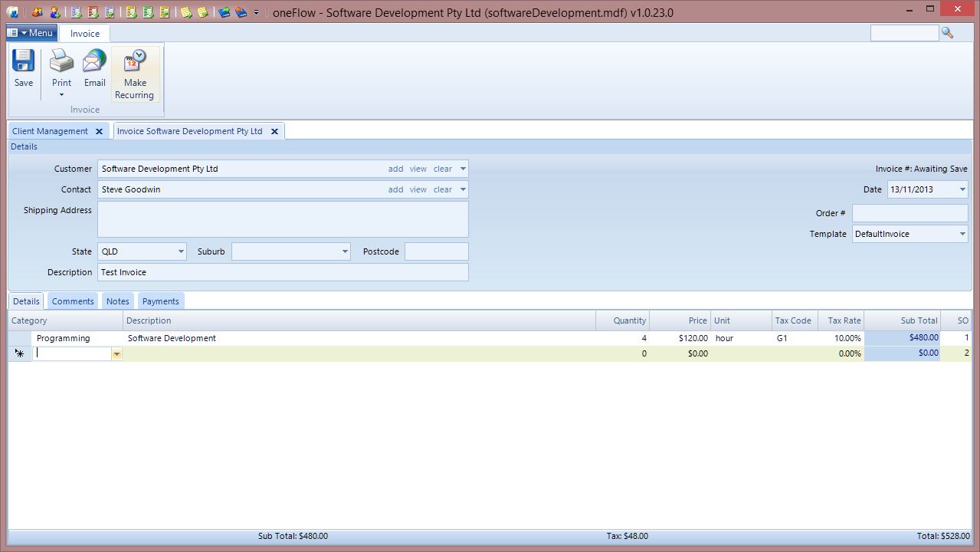Click the 'hour' unit cell

(741, 338)
